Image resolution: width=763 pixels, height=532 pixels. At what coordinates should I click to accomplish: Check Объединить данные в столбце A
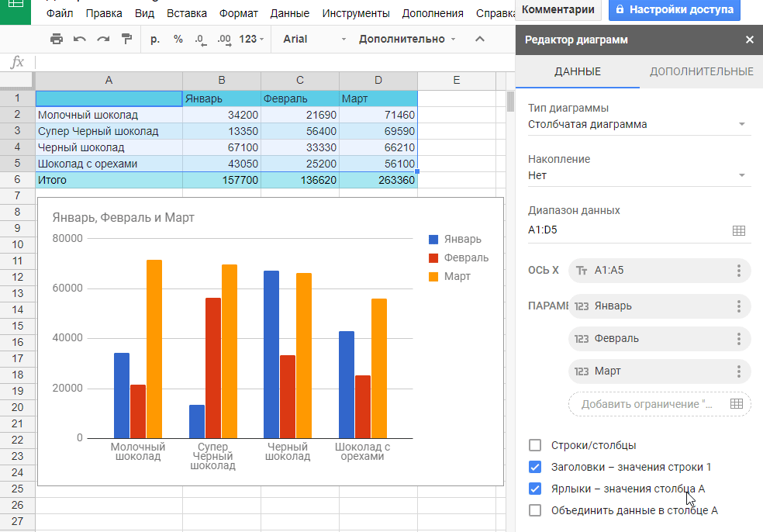coord(534,510)
